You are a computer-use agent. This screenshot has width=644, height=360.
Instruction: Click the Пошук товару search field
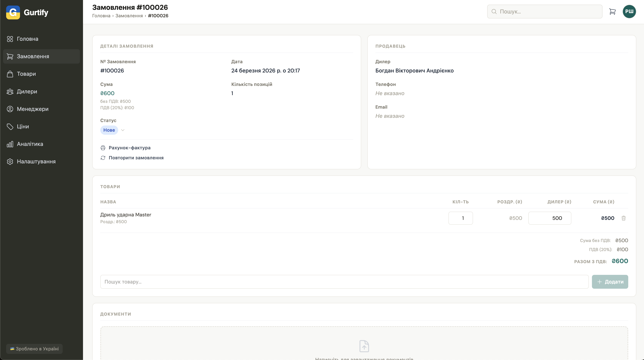[344, 282]
